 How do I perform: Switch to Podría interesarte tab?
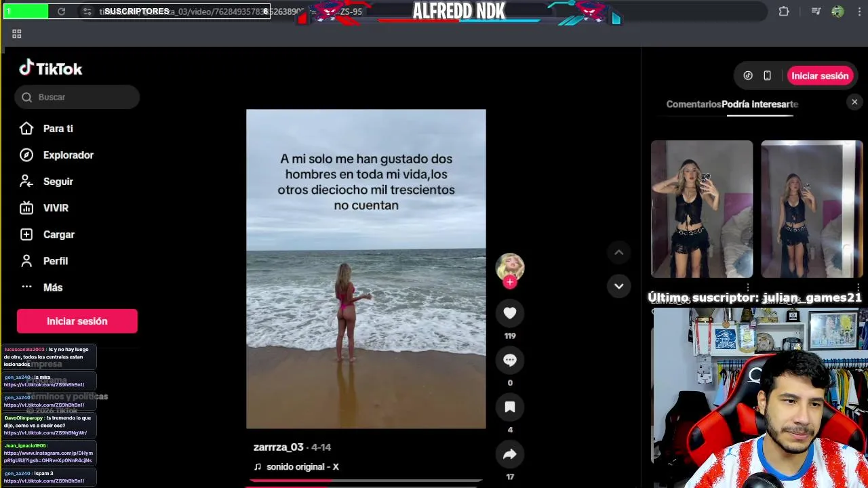(760, 104)
